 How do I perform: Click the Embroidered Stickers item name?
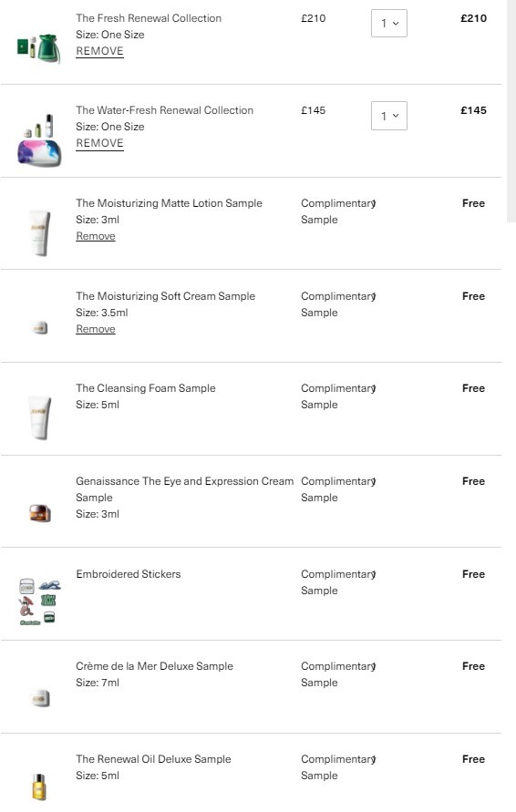pos(128,574)
